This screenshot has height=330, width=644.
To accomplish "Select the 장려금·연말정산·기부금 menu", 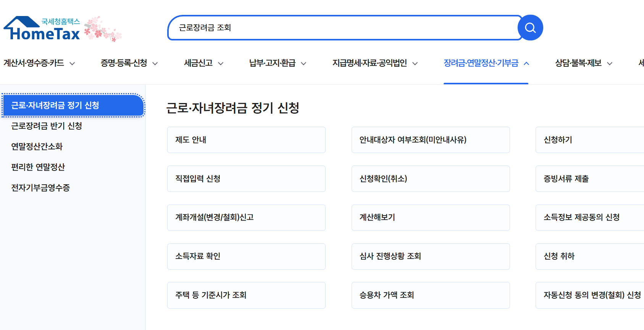I will [481, 63].
